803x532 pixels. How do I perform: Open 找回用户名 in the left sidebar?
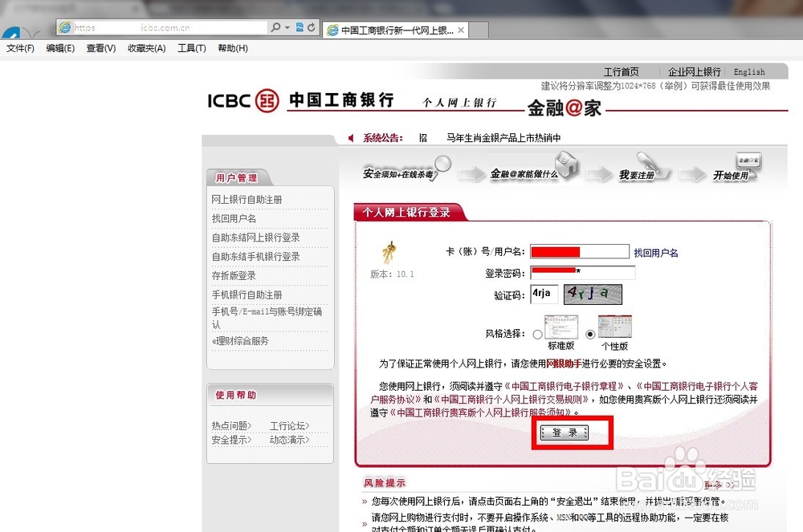click(234, 218)
